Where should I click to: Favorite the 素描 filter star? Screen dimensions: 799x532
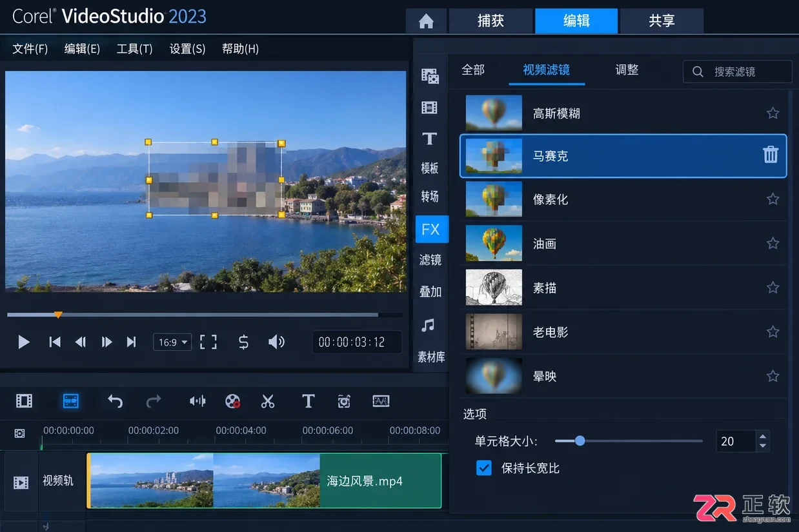773,288
